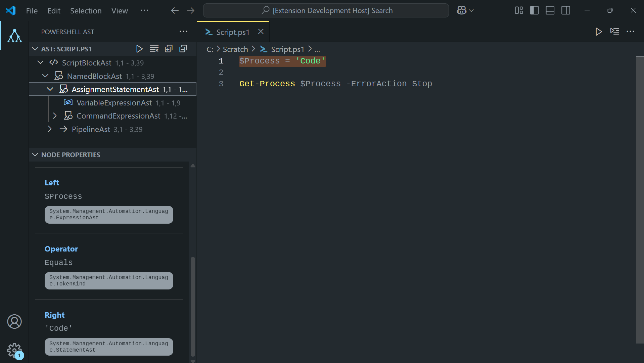Viewport: 644px width, 363px height.
Task: Go forward using the right arrow
Action: click(x=190, y=10)
